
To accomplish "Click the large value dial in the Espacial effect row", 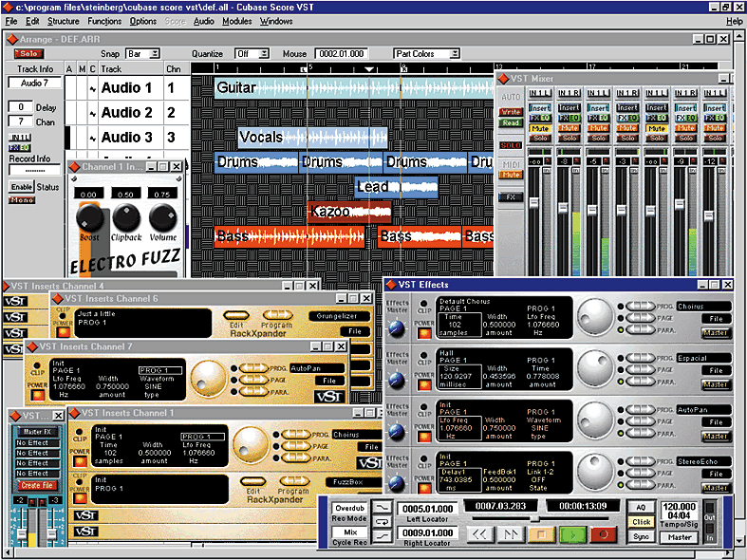I will (x=595, y=369).
